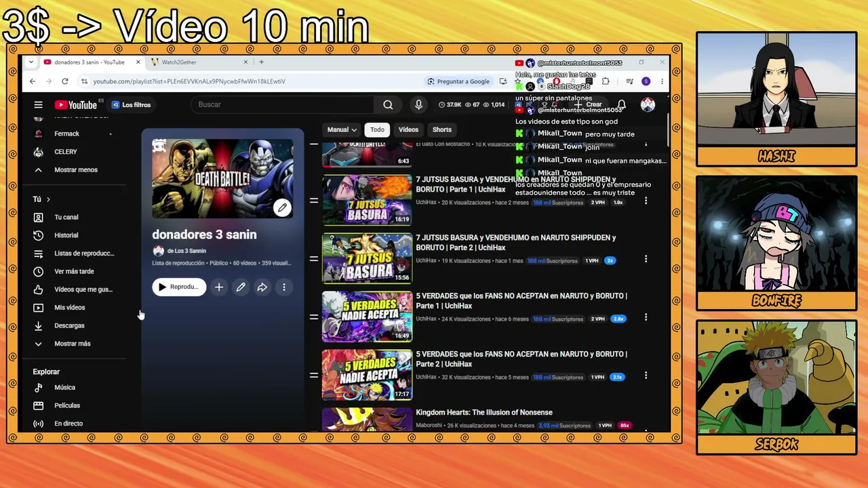The image size is (868, 488).
Task: Open the Los 3 Sannin channel link
Action: [186, 251]
